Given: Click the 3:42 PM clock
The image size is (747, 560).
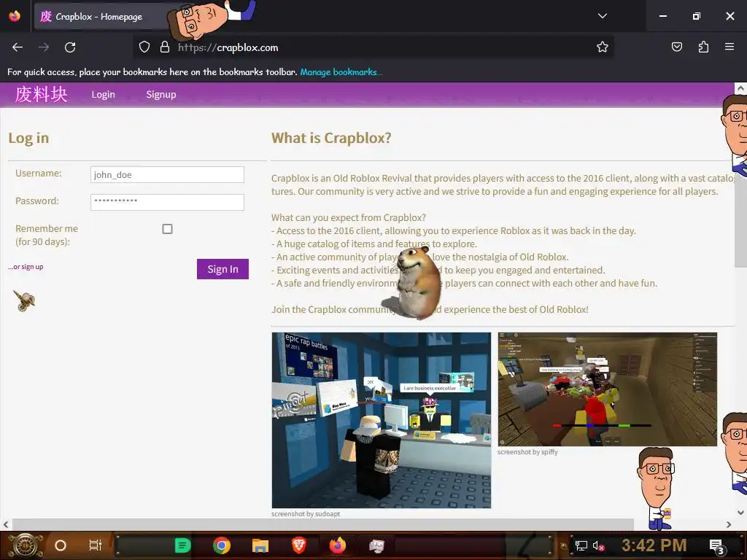Looking at the screenshot, I should pos(654,545).
